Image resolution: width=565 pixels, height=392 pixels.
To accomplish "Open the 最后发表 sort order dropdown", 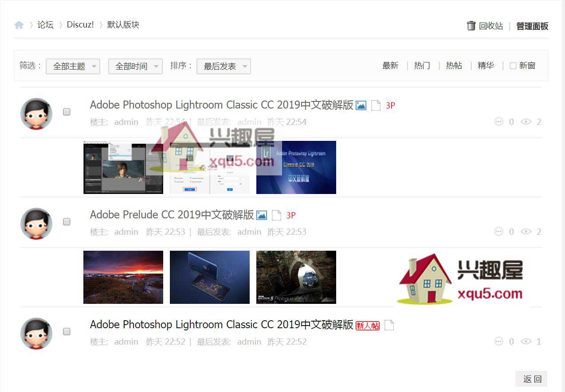I will click(224, 66).
